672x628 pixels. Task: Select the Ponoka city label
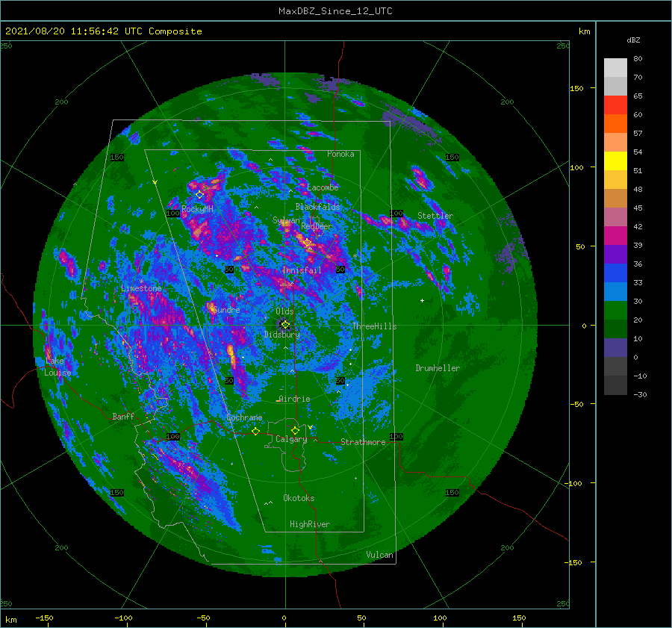coord(340,154)
